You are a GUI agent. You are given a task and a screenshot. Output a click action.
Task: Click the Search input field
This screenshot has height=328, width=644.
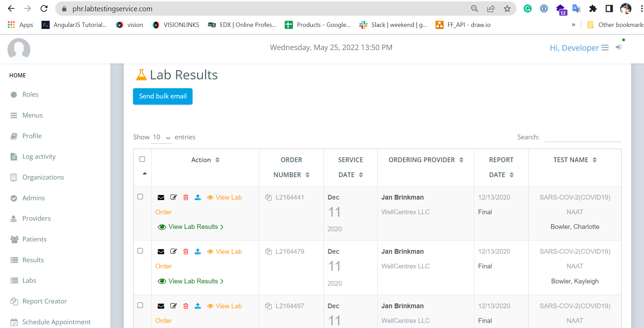tap(583, 137)
